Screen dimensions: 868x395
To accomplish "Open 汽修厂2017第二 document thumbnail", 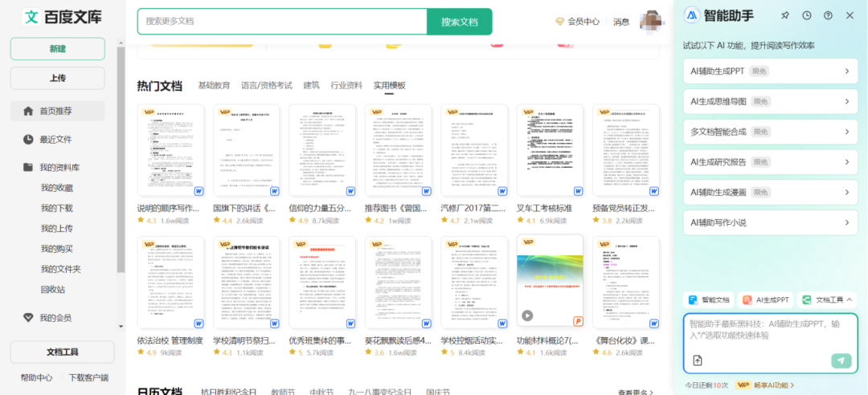I will click(474, 150).
